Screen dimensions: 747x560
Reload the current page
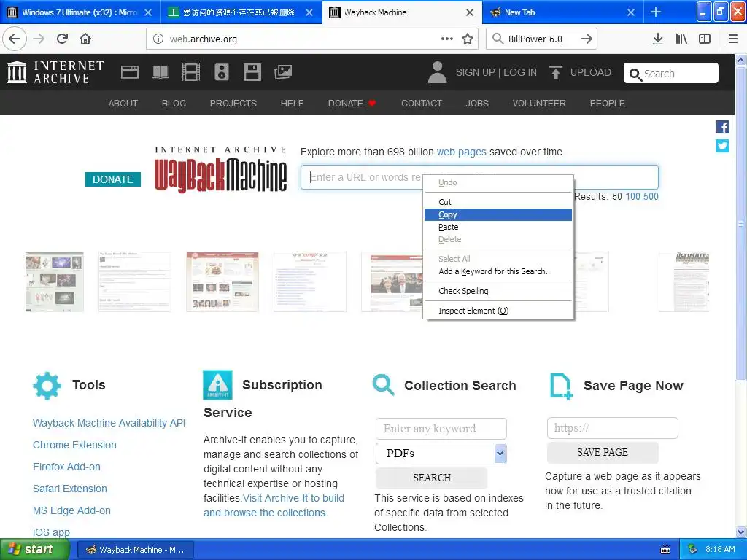pyautogui.click(x=62, y=39)
